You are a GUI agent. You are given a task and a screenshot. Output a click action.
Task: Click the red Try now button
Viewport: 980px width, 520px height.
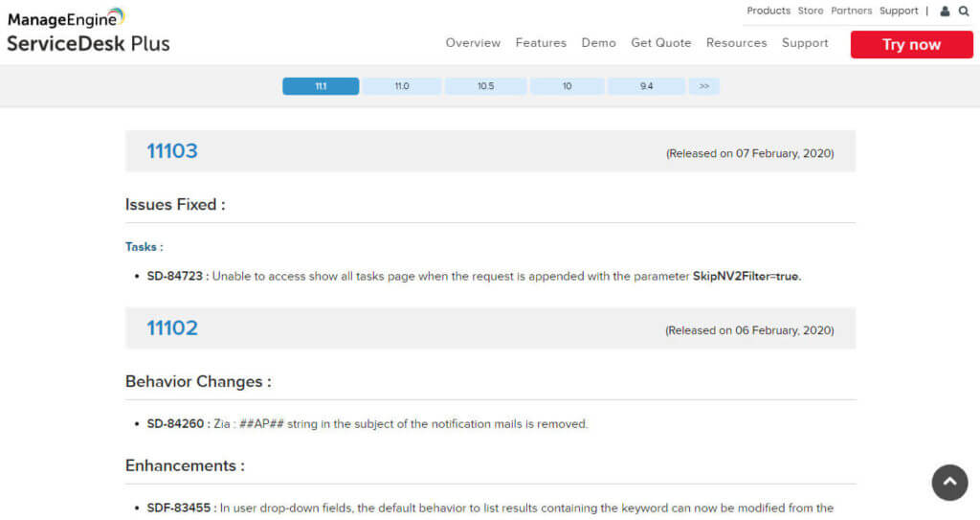tap(911, 44)
